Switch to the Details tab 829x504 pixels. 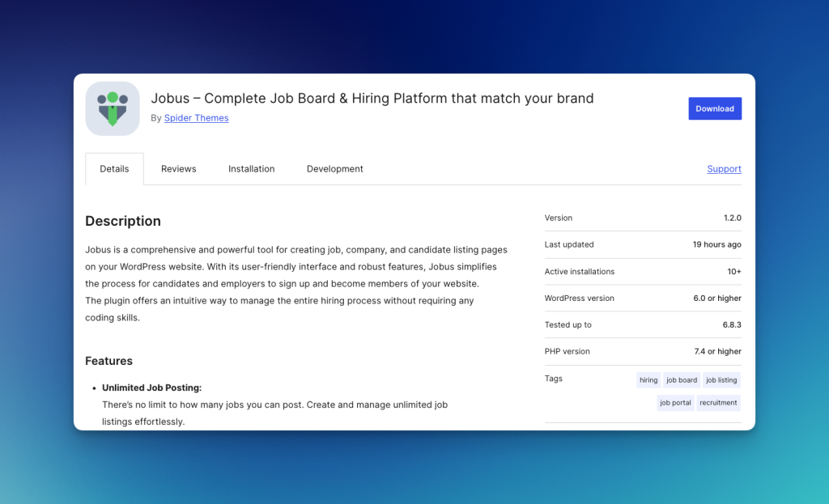pos(114,168)
